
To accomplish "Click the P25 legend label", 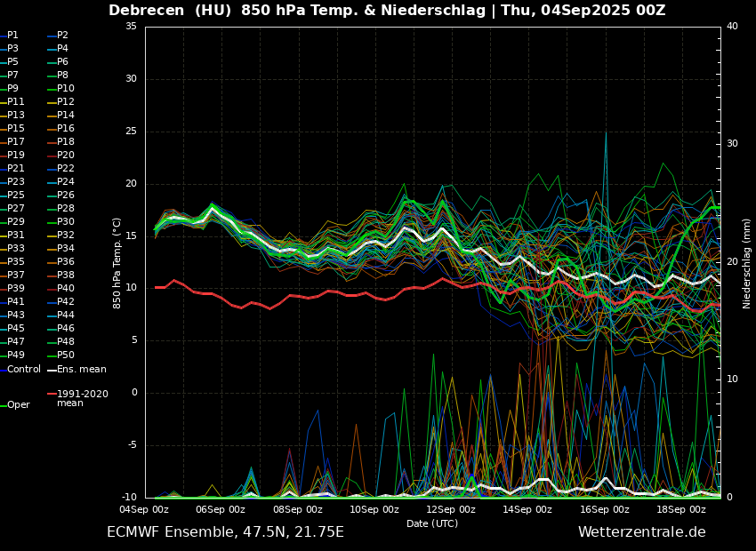I will [x=16, y=196].
